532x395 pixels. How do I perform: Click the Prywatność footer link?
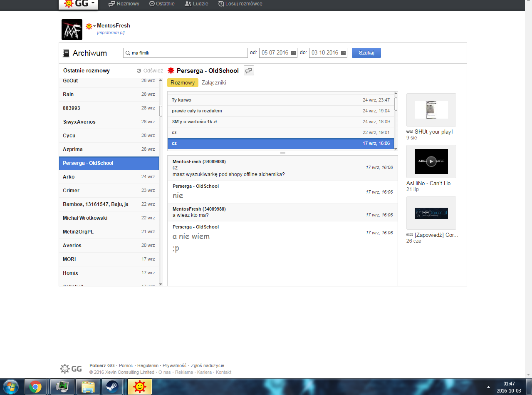174,366
